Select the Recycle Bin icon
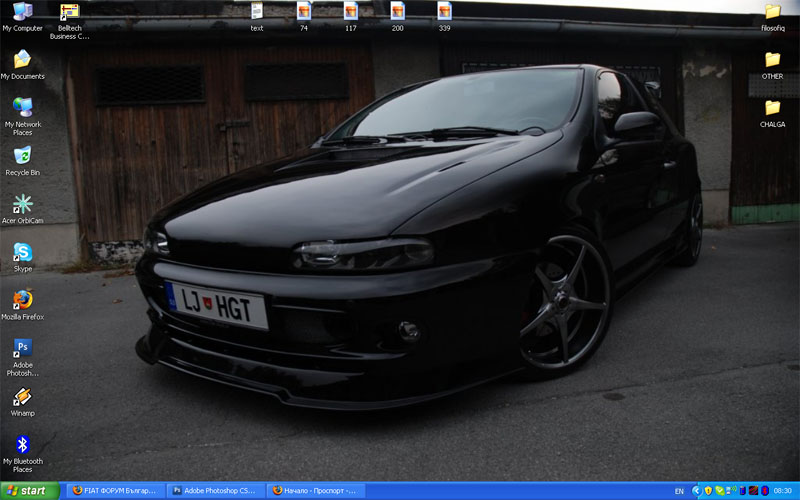Screen dimensions: 800x500 (x=22, y=155)
